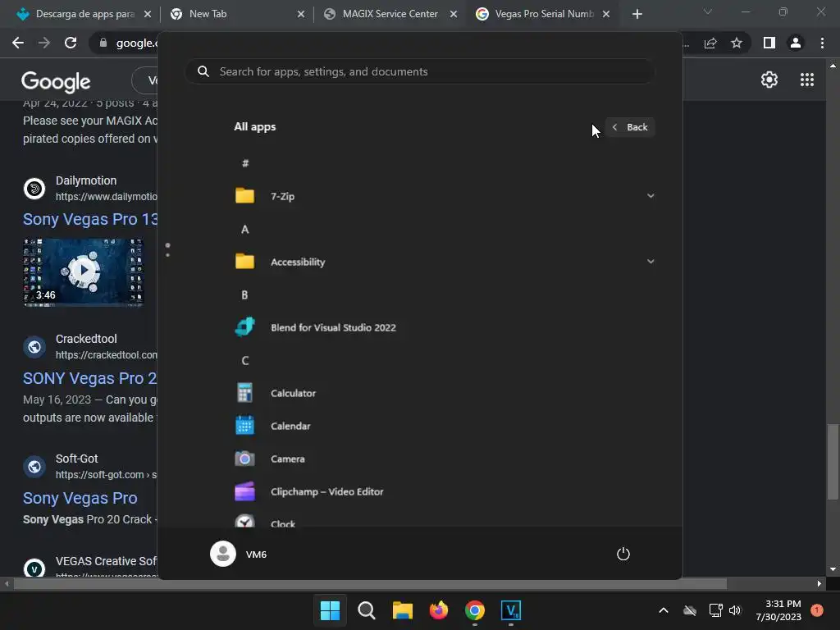The width and height of the screenshot is (840, 630).
Task: Expand the Accessibility folder chevron
Action: (x=651, y=262)
